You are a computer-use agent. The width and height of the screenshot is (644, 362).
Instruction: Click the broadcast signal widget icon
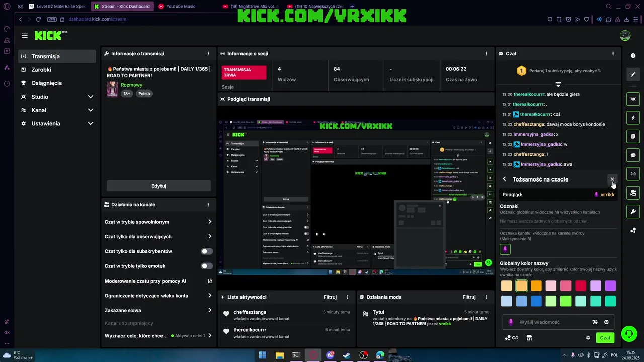click(633, 174)
